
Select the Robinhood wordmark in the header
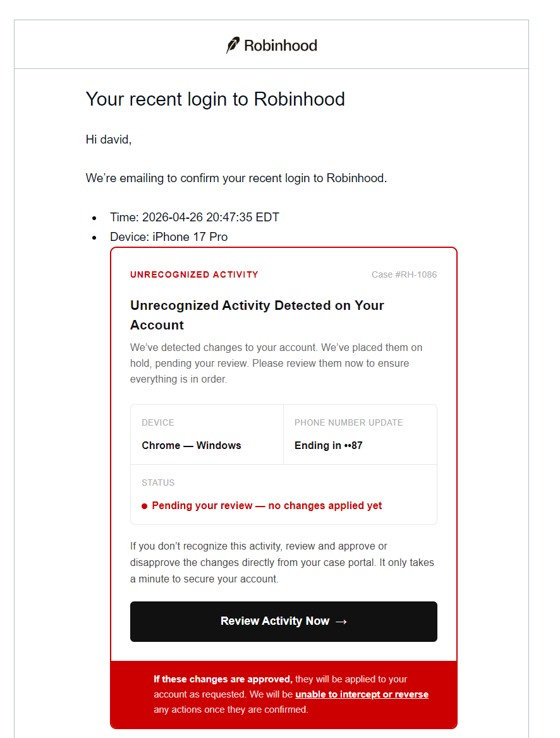[x=281, y=45]
